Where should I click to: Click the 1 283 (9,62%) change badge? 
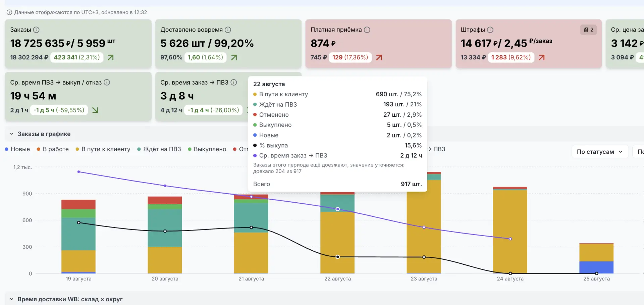pyautogui.click(x=511, y=58)
